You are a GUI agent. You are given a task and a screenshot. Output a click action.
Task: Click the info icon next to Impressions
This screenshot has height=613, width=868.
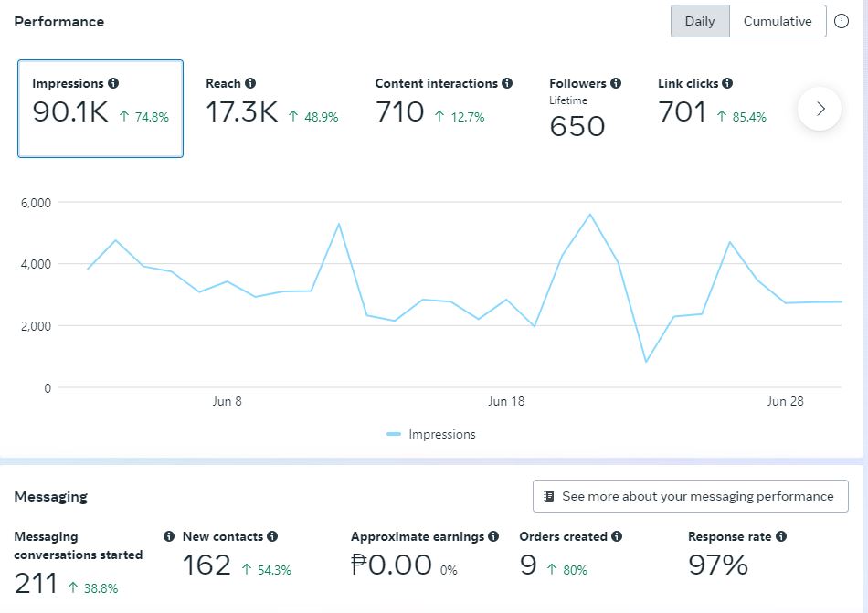(112, 83)
